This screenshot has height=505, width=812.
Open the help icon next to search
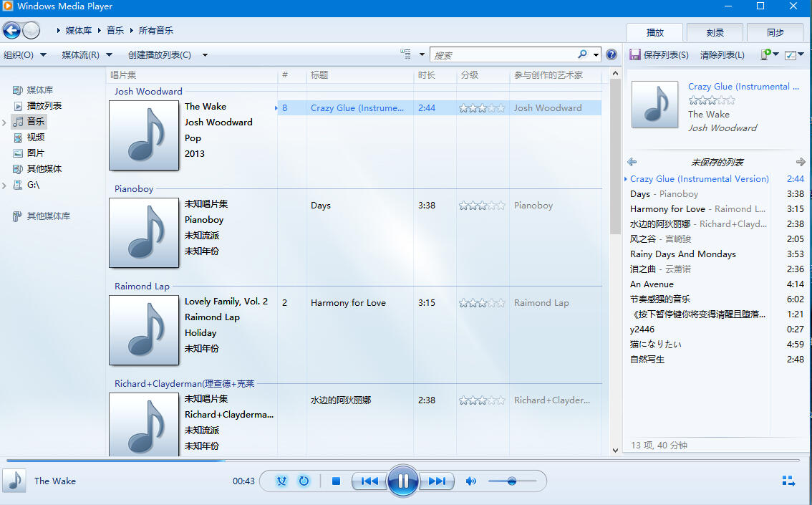(612, 55)
